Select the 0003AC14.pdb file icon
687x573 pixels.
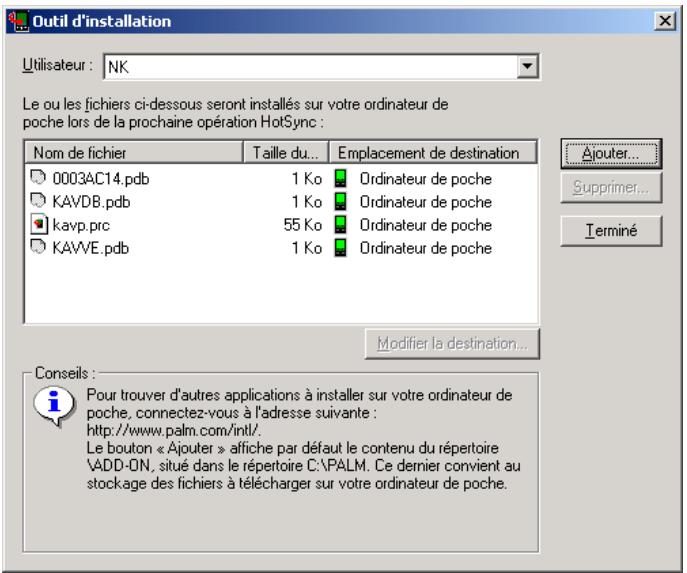(38, 178)
